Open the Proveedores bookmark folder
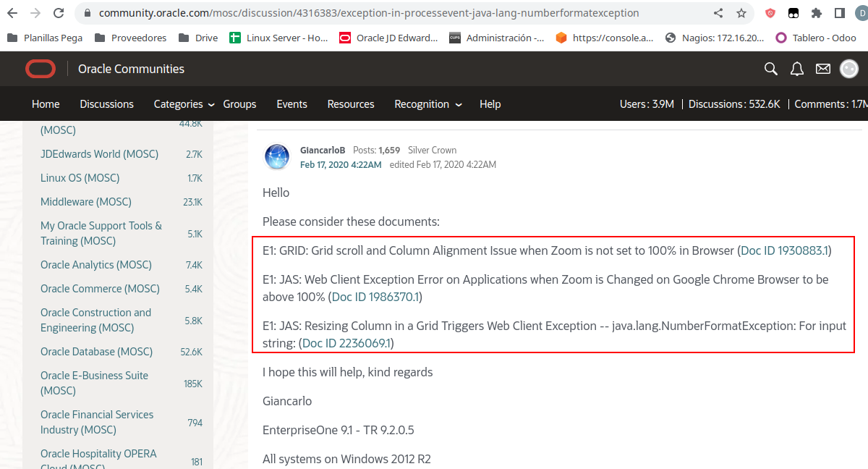Screen dimensions: 868x469 (130, 38)
